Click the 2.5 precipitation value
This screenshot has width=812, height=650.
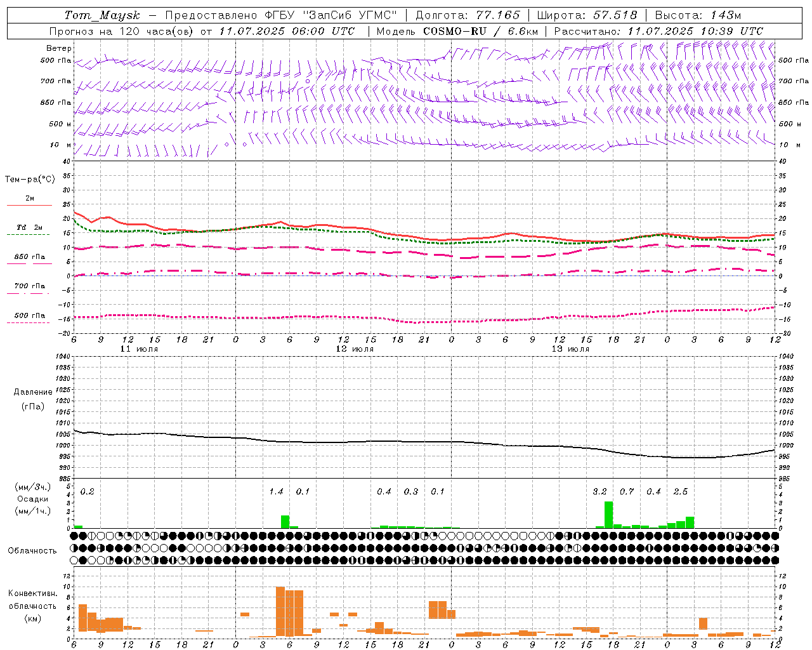tap(681, 491)
